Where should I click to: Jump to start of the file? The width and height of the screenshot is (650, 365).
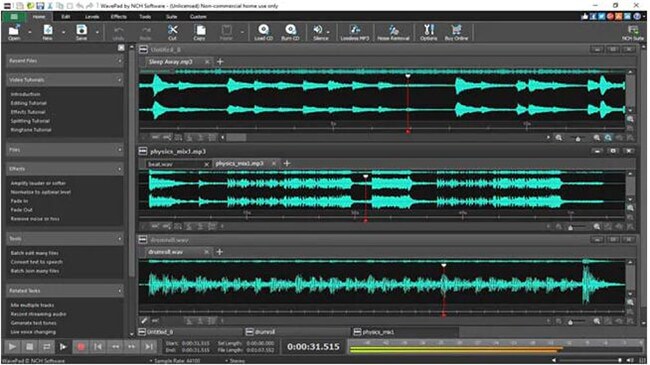[98, 347]
